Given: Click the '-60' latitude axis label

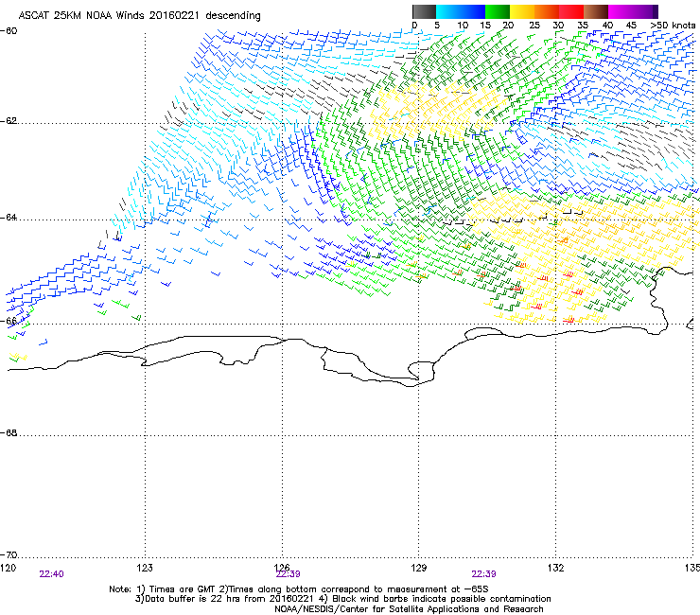Looking at the screenshot, I should tap(9, 31).
